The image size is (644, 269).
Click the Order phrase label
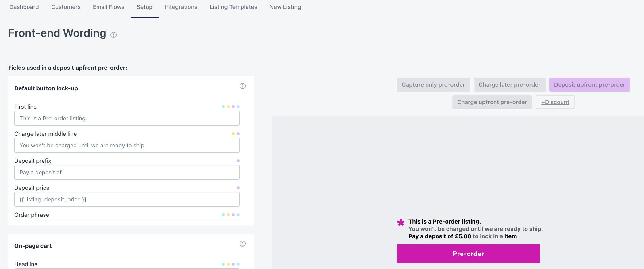[32, 215]
